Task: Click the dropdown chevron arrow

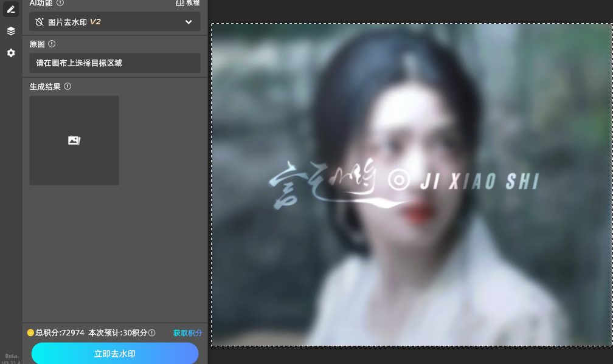Action: [189, 22]
